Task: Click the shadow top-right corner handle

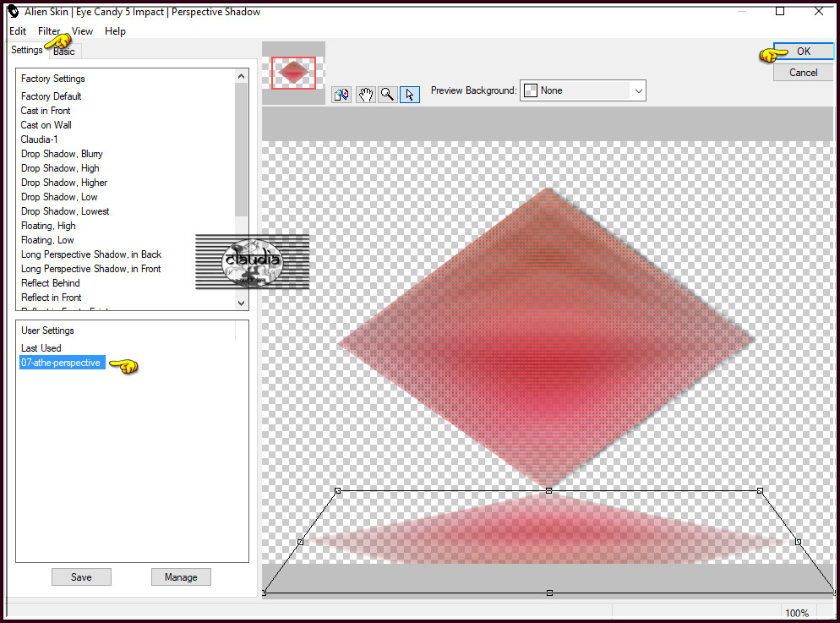Action: (x=760, y=490)
